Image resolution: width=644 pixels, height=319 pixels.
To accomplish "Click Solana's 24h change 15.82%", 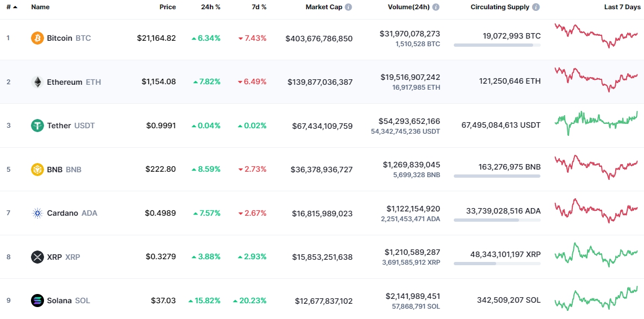I will click(204, 301).
